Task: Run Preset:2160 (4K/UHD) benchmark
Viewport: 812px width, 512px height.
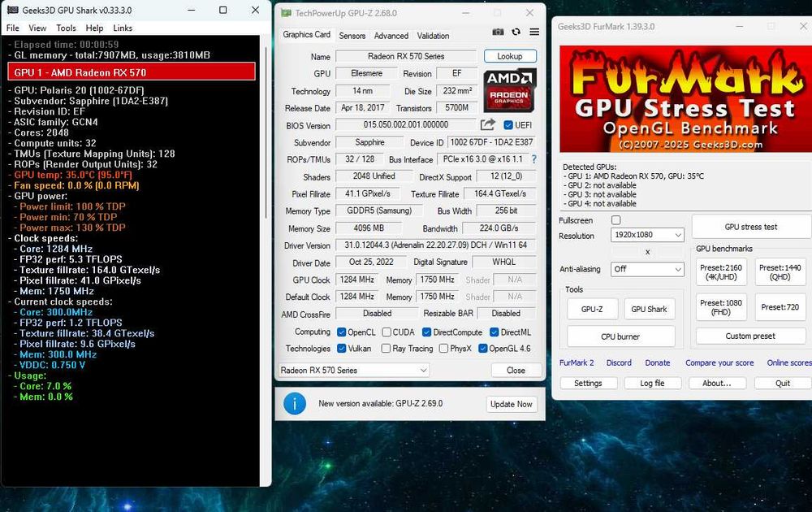Action: (721, 272)
